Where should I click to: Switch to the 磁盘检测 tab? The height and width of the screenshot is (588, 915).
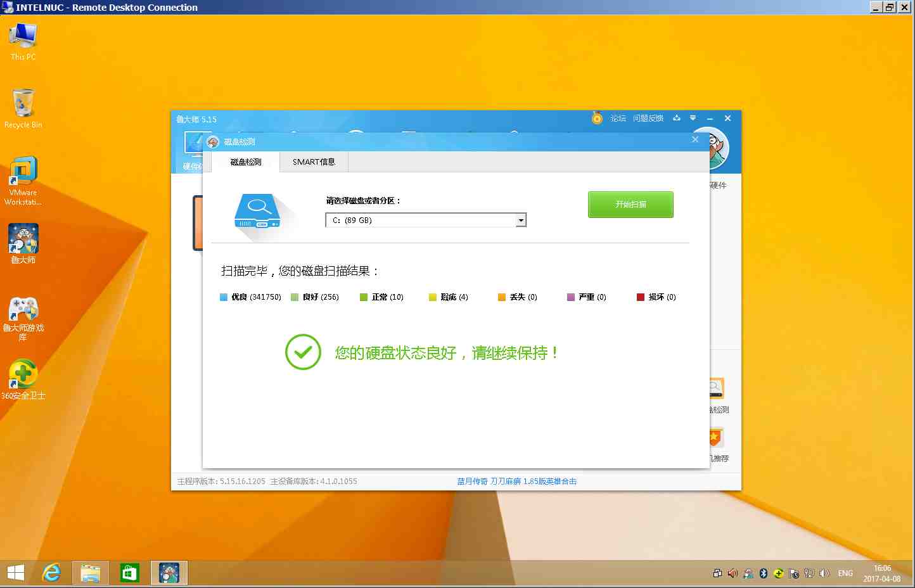point(246,162)
